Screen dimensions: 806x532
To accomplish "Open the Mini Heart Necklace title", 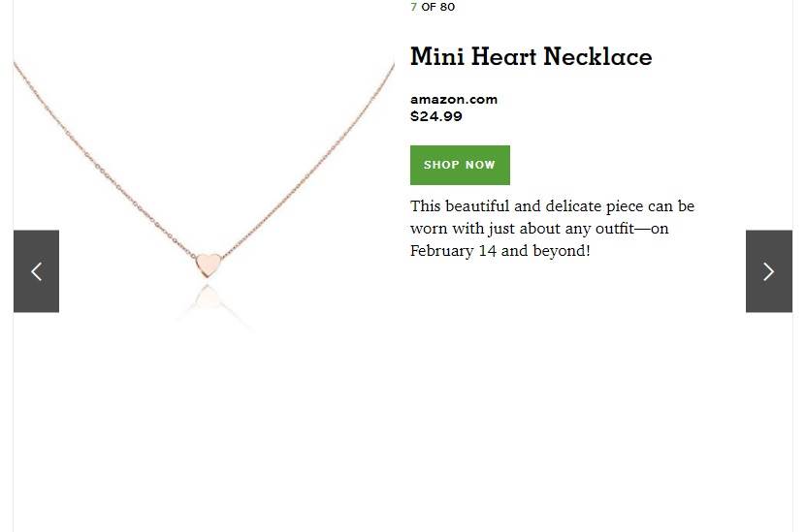I will tap(531, 56).
